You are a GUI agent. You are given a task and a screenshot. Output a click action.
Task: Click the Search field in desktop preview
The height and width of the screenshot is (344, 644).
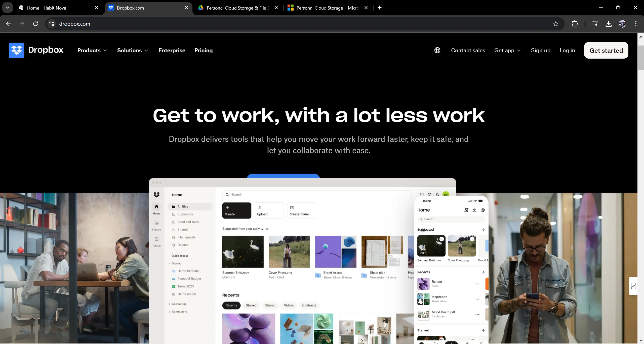[317, 195]
